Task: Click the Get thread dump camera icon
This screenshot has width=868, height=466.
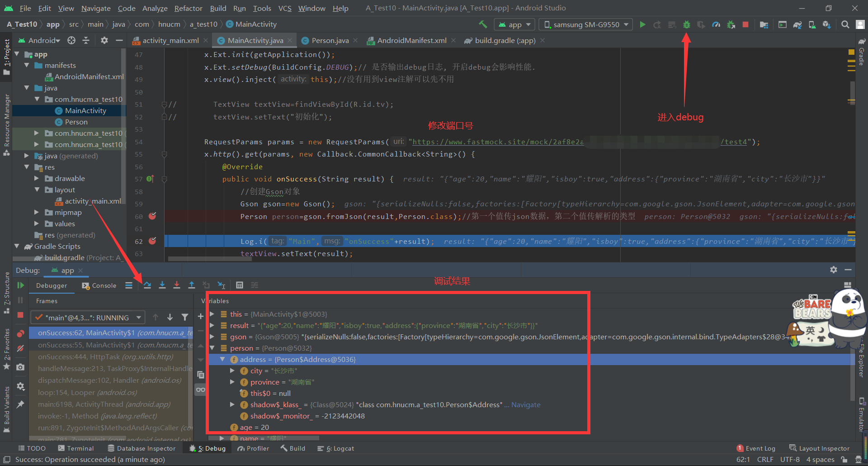Action: (x=20, y=367)
